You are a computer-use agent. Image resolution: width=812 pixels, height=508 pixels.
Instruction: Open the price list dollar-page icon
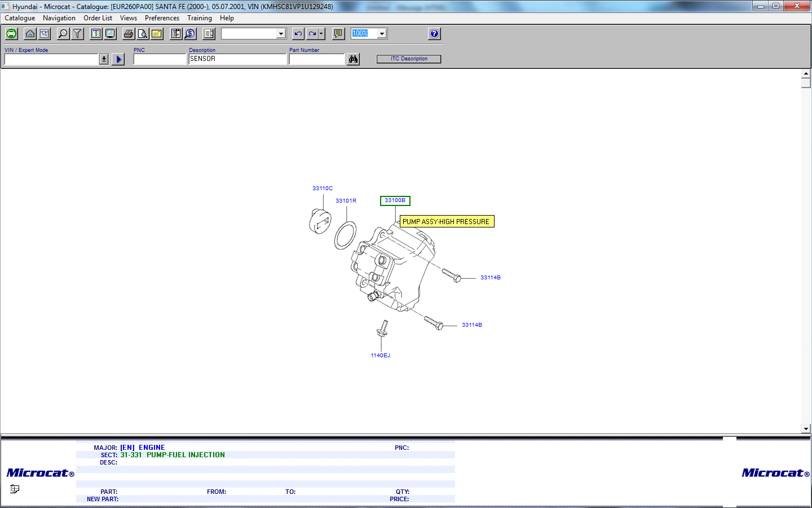point(96,34)
